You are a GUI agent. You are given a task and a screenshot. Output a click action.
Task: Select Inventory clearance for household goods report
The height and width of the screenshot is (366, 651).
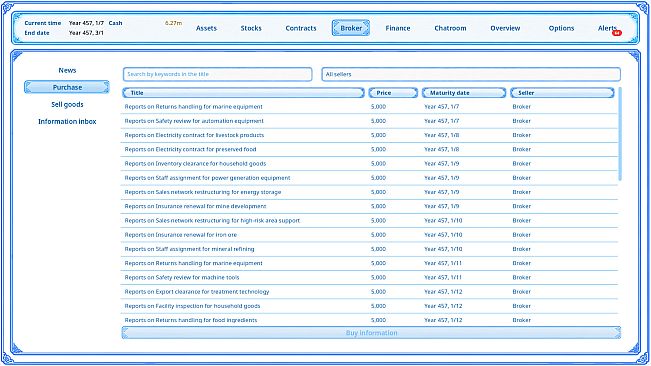tap(369, 163)
